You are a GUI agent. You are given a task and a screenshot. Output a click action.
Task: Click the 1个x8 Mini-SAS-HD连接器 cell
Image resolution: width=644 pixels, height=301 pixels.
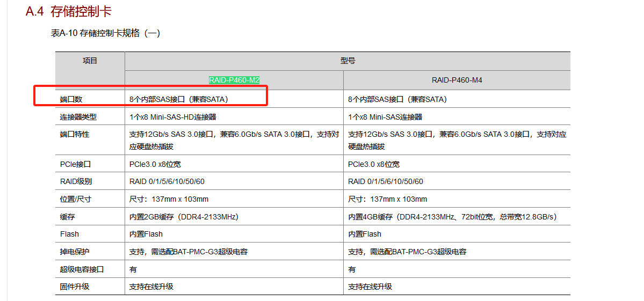click(172, 117)
